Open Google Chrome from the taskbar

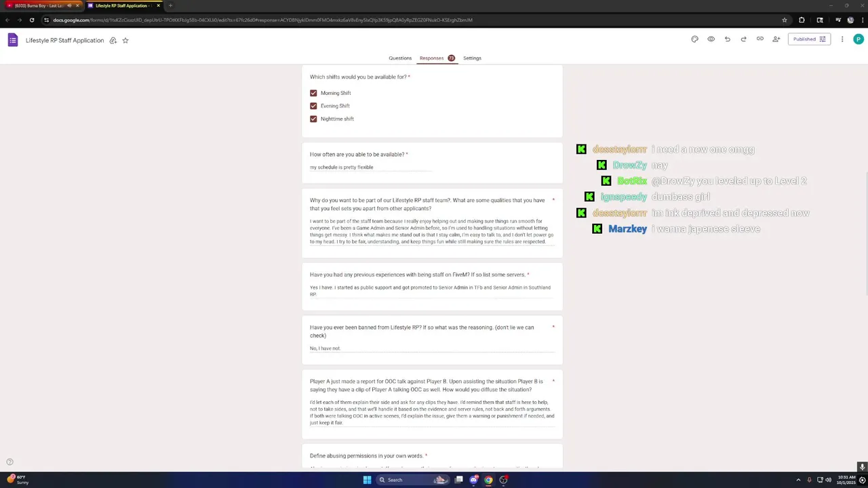[488, 480]
